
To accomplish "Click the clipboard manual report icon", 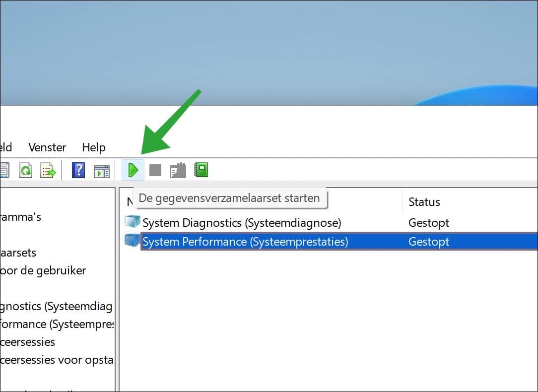I will click(177, 170).
